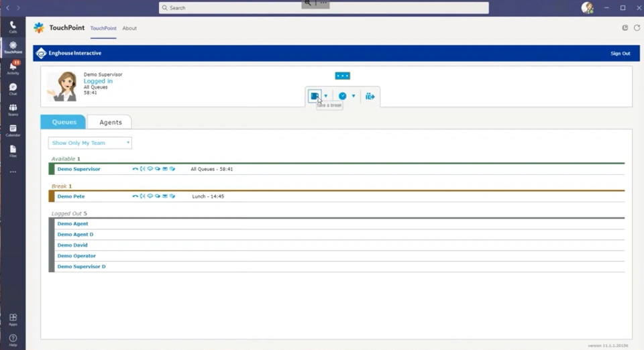Click the Enghouse Interactive logo
644x350 pixels.
tap(69, 54)
